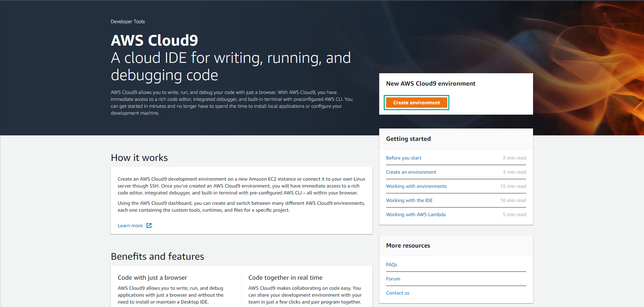Click the 15 min read label

[513, 186]
